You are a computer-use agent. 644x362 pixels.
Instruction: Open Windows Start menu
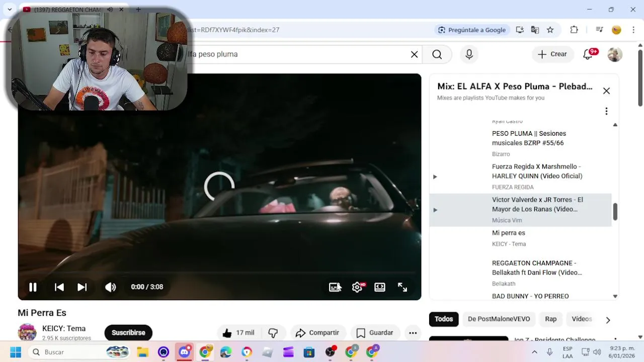(x=16, y=352)
